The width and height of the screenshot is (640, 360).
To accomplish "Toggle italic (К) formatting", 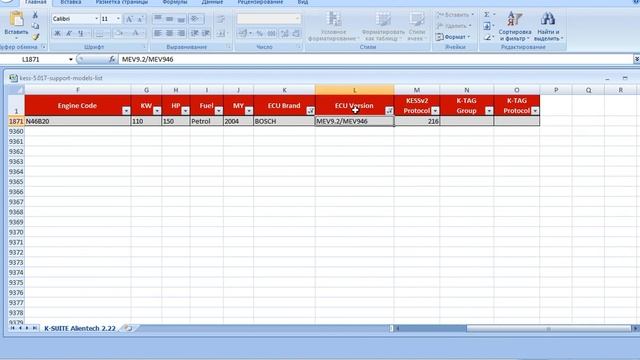I will [x=69, y=33].
